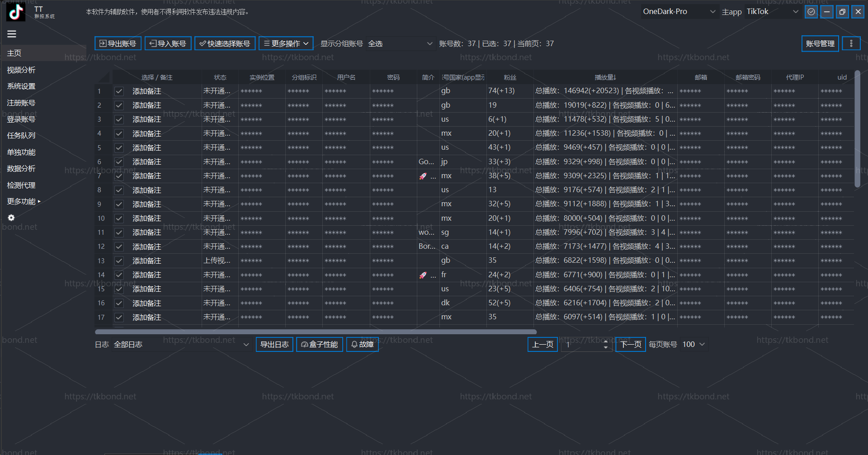This screenshot has height=455, width=868.
Task: Select 任务队列 in the sidebar
Action: click(21, 136)
